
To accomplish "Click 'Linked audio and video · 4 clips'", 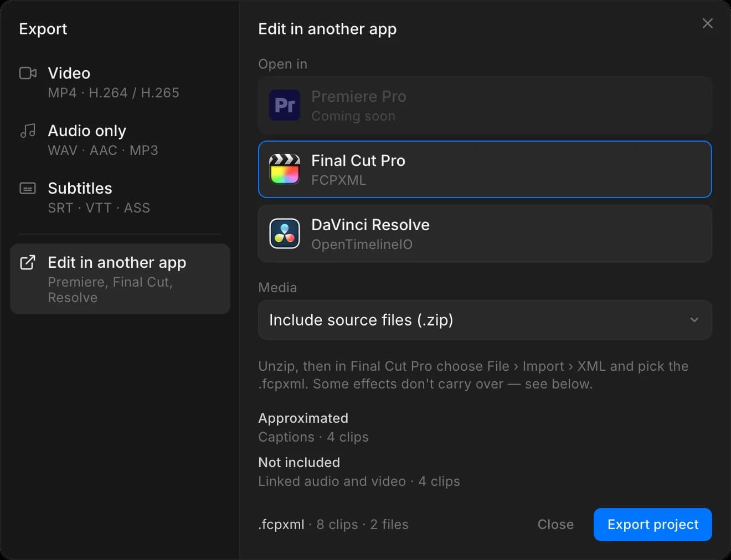I will point(359,481).
